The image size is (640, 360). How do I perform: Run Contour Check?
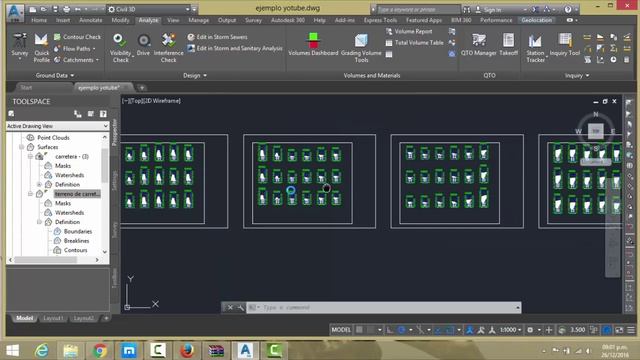click(77, 37)
